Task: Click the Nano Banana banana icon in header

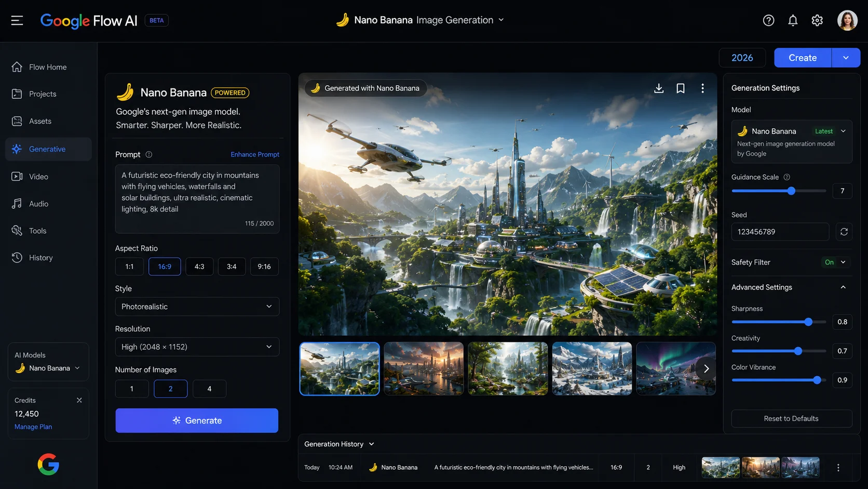Action: [x=342, y=20]
